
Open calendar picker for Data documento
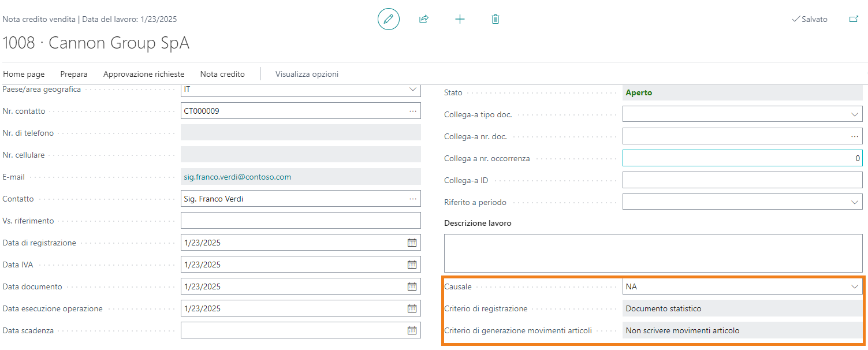coord(412,286)
